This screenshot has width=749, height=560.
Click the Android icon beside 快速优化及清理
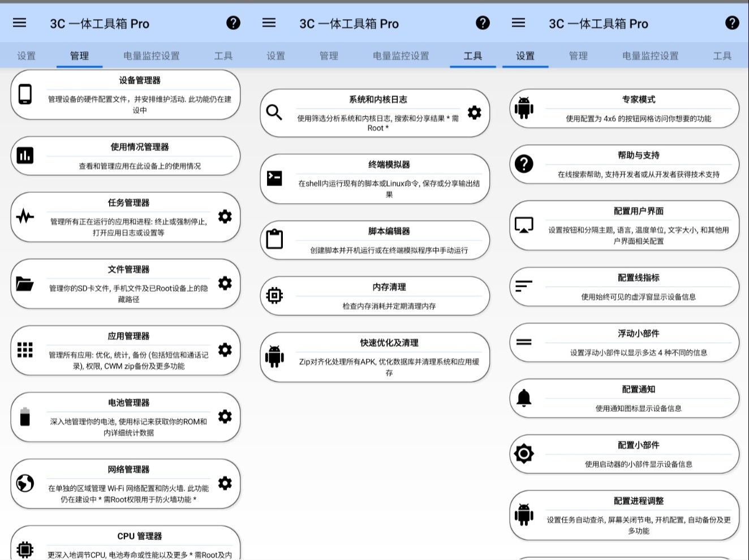tap(274, 356)
